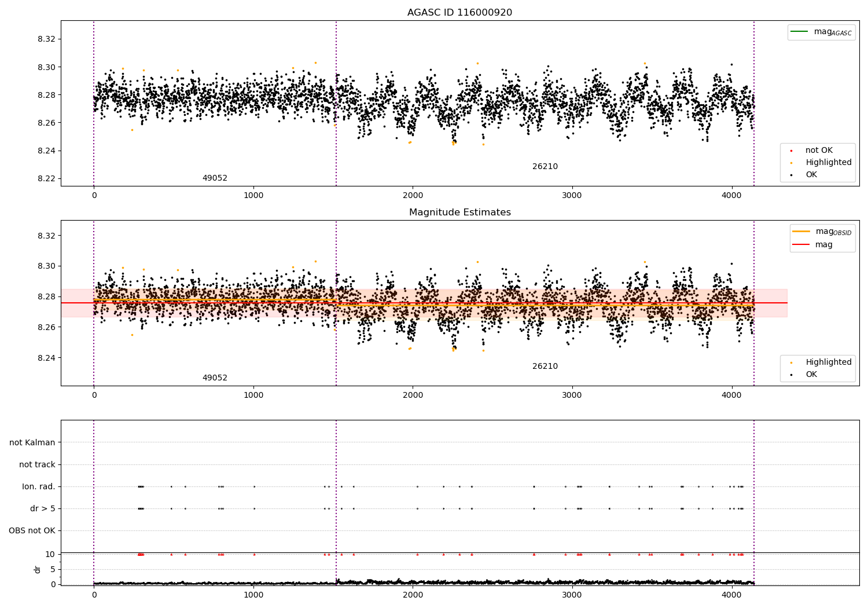This screenshot has height=608, width=868.
Task: Click the 'not Kalman' row label
Action: coord(32,443)
